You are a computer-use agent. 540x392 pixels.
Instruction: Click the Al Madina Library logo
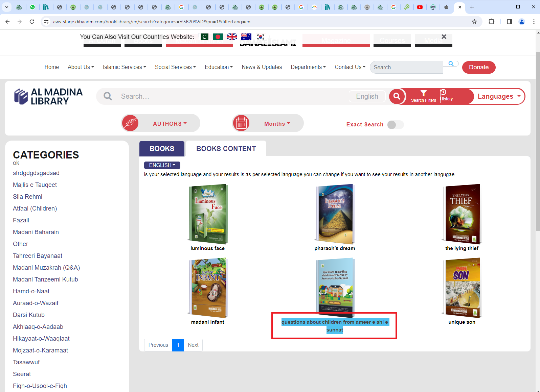(x=48, y=97)
